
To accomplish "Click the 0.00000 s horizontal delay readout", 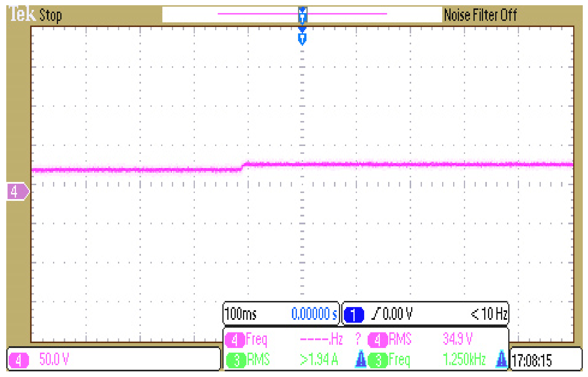I will click(314, 314).
